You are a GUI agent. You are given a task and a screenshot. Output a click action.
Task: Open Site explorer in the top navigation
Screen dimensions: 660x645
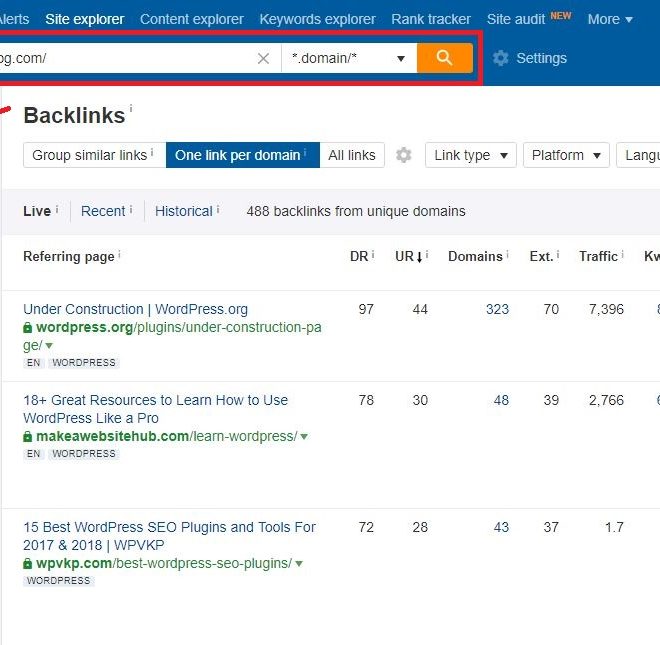pyautogui.click(x=85, y=19)
